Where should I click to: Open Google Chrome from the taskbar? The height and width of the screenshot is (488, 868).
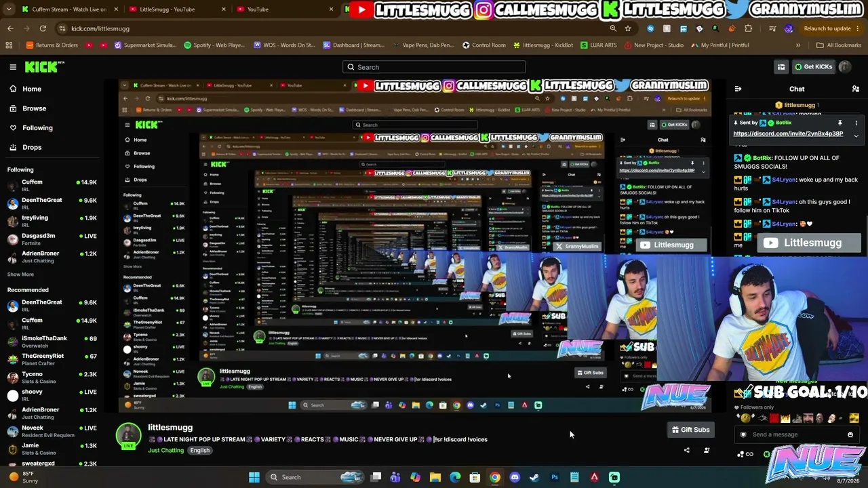(495, 477)
